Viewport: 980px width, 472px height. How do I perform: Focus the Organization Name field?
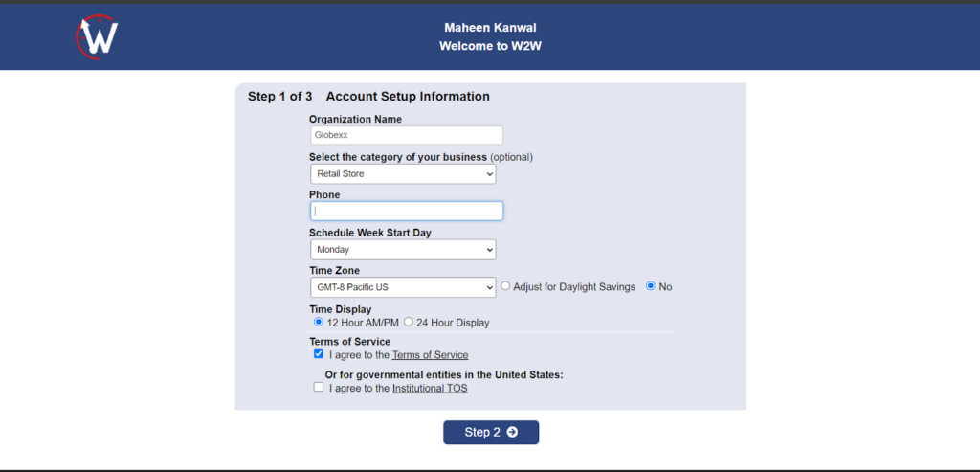coord(406,135)
